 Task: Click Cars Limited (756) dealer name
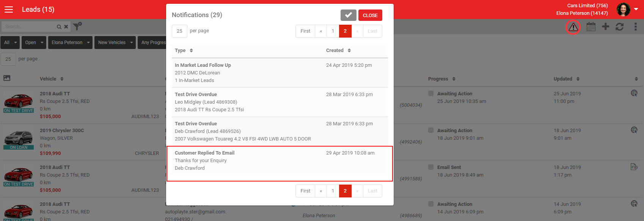(x=587, y=6)
